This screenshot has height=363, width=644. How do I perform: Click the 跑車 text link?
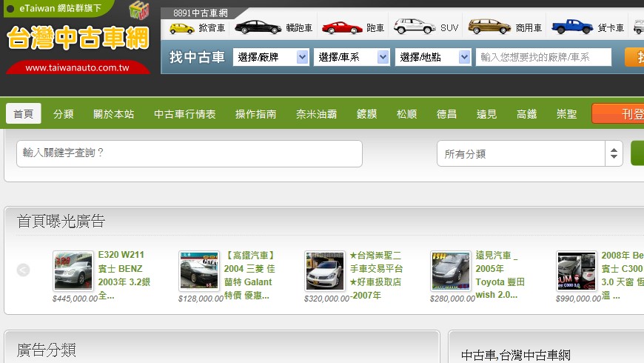click(x=375, y=28)
